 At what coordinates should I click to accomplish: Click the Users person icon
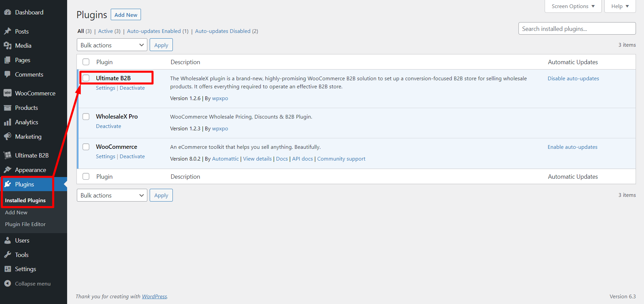(x=7, y=241)
